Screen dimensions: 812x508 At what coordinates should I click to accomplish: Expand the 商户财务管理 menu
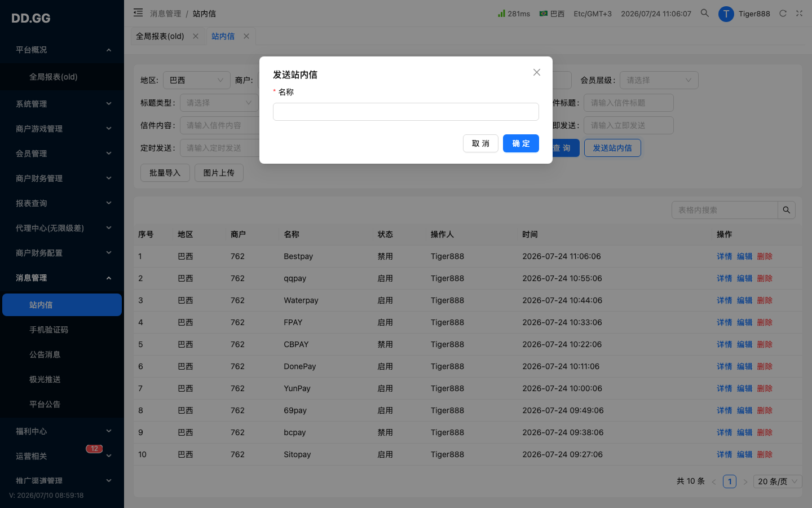(x=62, y=178)
